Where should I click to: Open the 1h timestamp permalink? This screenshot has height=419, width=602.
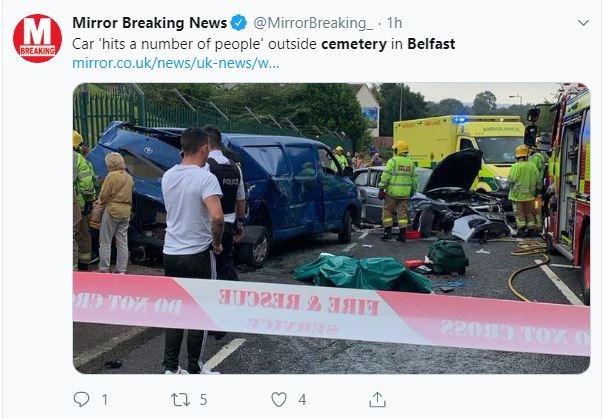(x=394, y=23)
